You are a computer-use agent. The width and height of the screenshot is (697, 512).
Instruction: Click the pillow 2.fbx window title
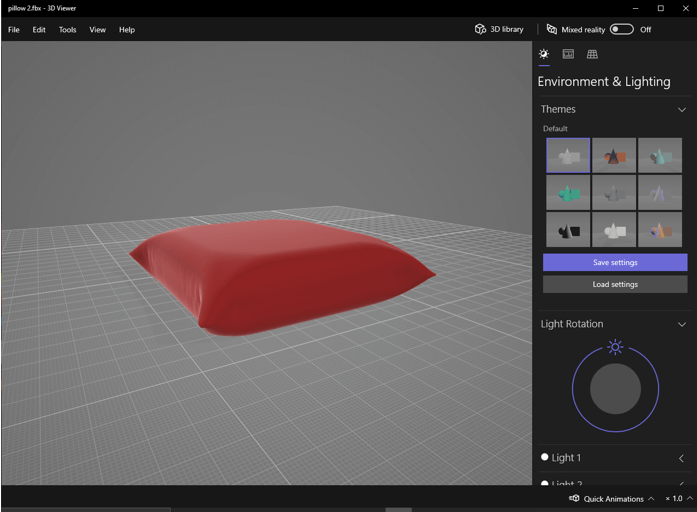pos(42,8)
